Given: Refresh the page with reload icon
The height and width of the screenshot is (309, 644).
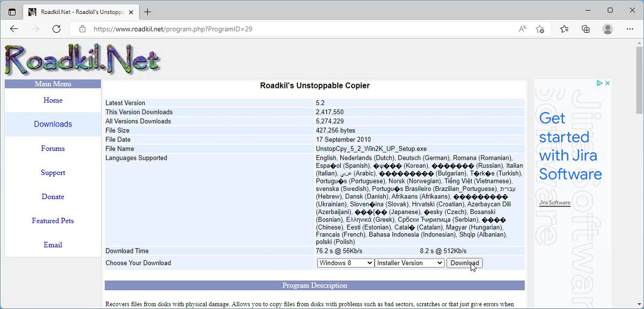Looking at the screenshot, I should point(56,29).
